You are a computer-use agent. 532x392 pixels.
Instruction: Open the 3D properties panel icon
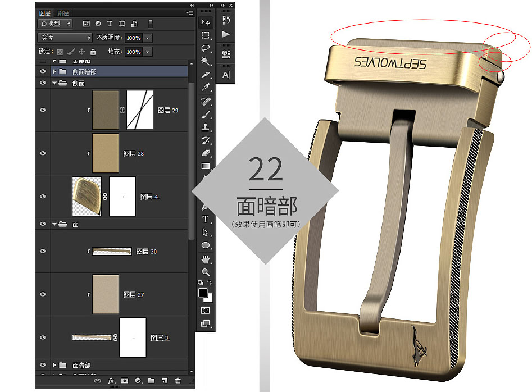click(226, 54)
